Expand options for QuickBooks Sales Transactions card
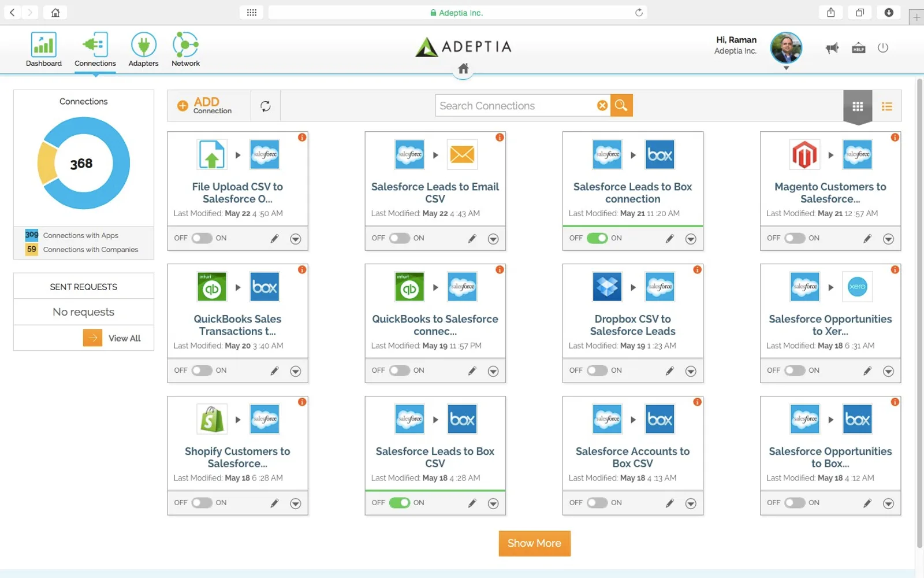 (296, 372)
